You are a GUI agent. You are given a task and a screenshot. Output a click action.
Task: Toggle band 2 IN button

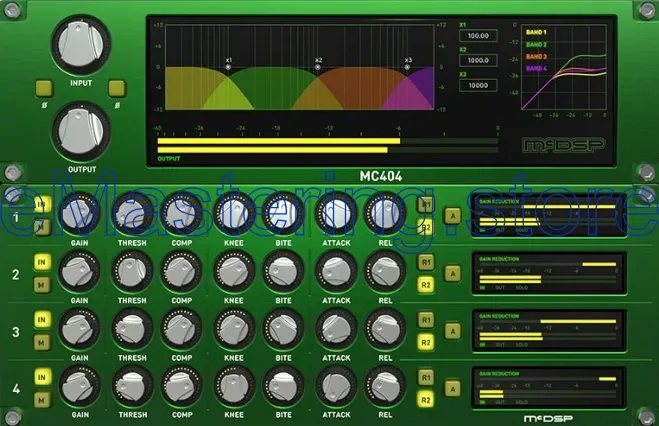tap(42, 262)
